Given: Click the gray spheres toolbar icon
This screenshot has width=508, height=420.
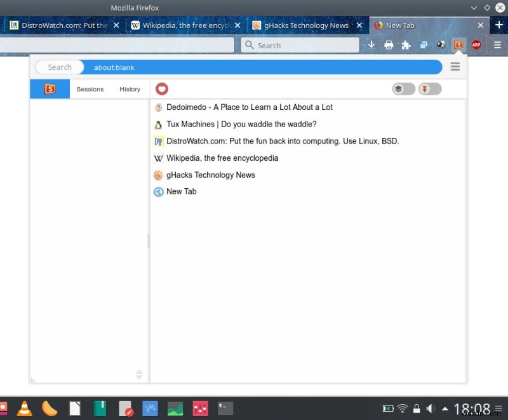Looking at the screenshot, I should [441, 44].
